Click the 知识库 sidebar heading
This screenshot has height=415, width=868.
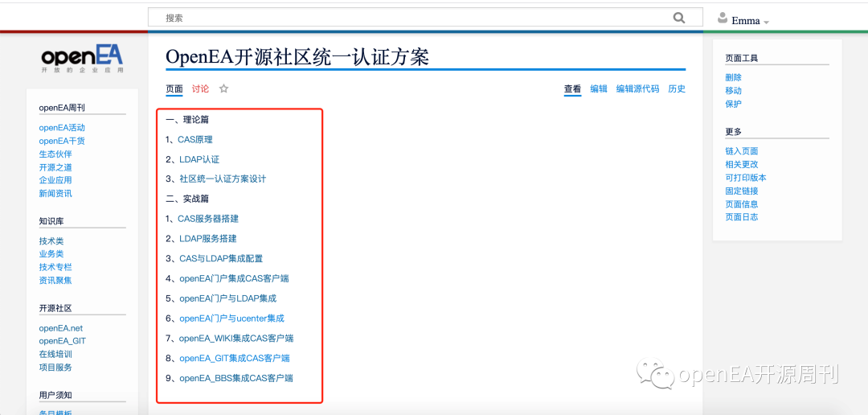click(x=51, y=221)
